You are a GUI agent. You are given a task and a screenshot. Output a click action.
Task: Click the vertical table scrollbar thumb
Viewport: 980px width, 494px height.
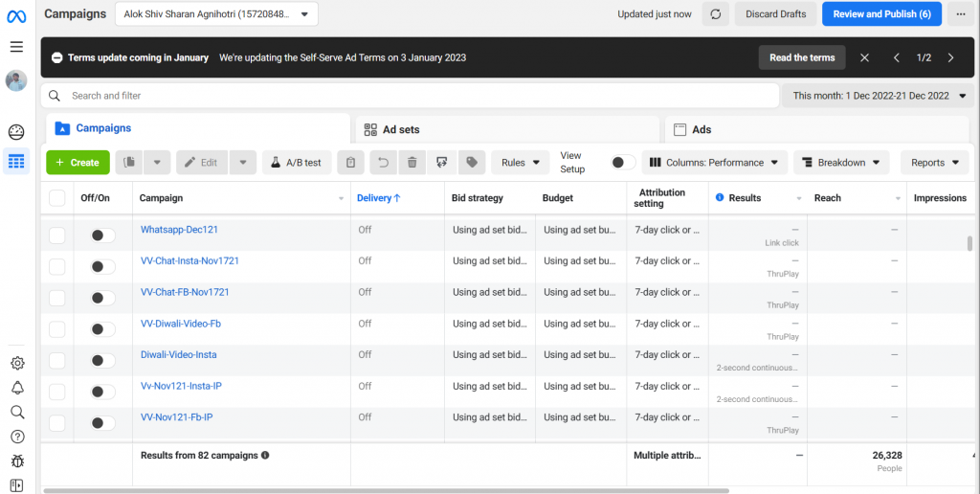pos(970,243)
